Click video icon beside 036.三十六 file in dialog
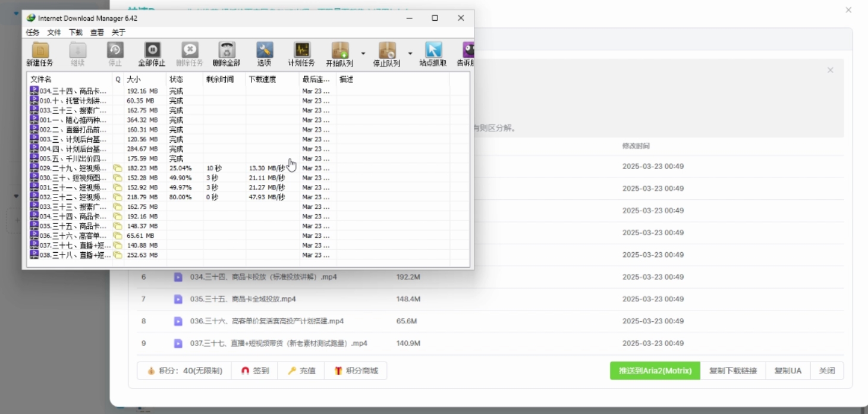Viewport: 868px width, 414px height. tap(178, 321)
